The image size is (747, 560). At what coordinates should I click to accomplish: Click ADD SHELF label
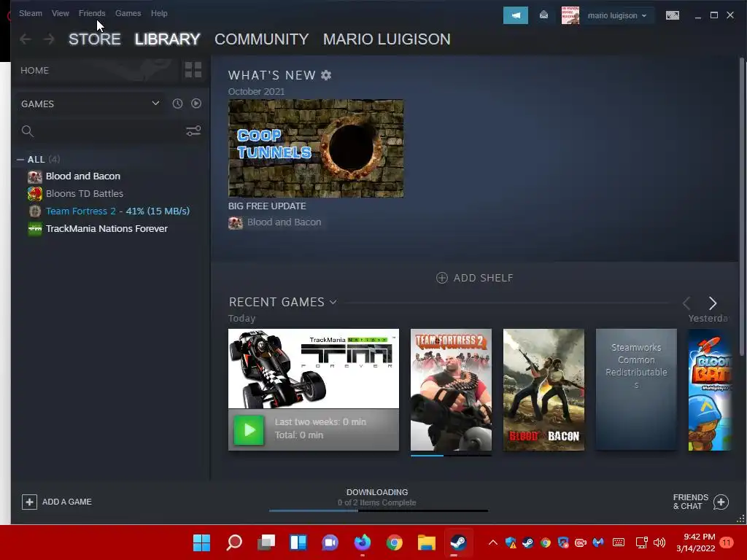coord(483,278)
